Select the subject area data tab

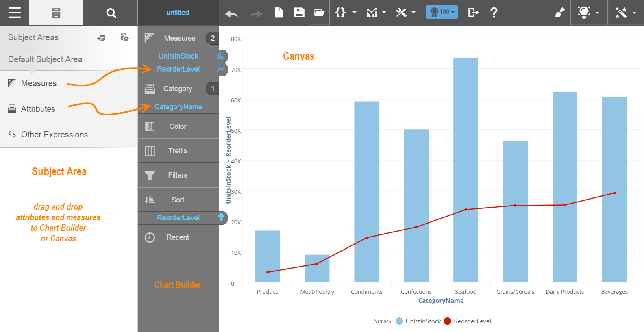[56, 13]
